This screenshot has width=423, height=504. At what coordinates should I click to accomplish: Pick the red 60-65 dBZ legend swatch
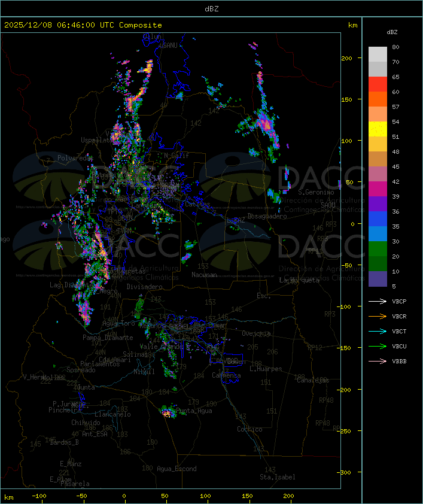click(378, 84)
